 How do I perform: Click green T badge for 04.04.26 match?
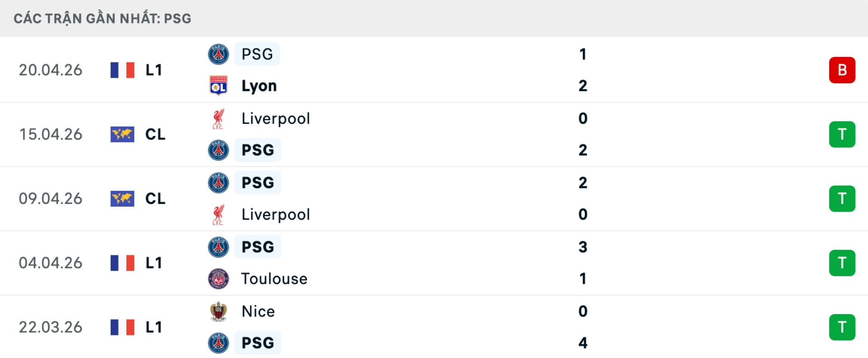pos(842,263)
